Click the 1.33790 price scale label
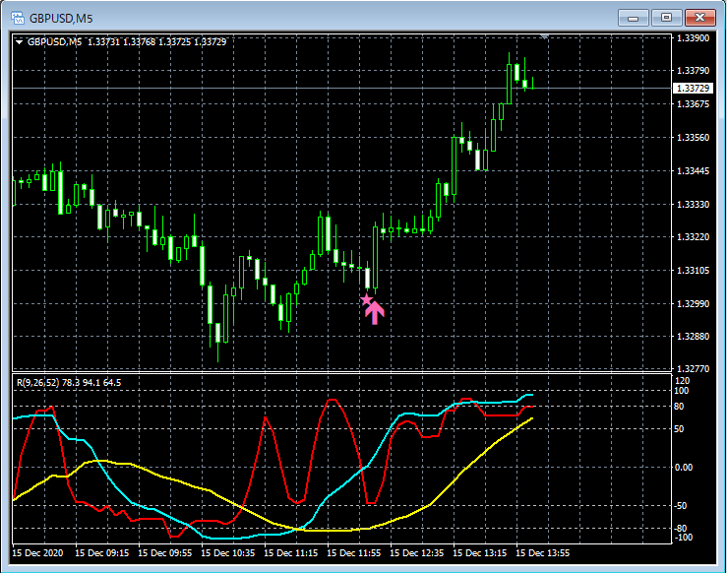The width and height of the screenshot is (728, 573). (x=694, y=71)
